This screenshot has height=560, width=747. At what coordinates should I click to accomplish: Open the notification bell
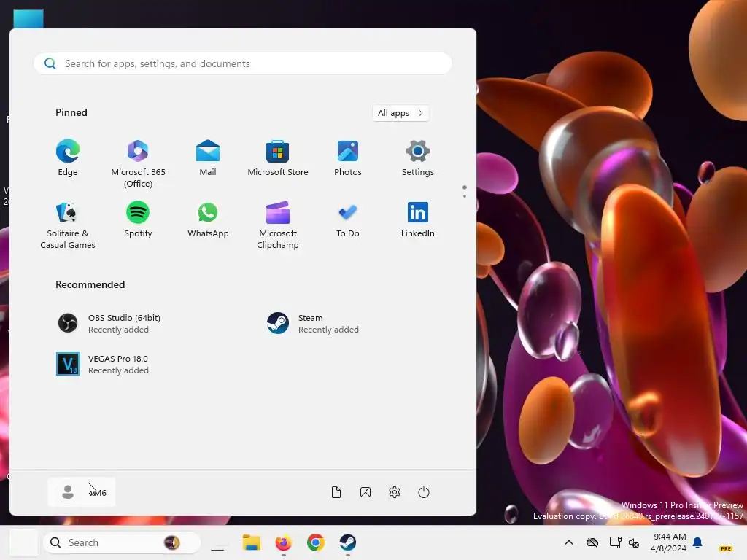tap(697, 542)
